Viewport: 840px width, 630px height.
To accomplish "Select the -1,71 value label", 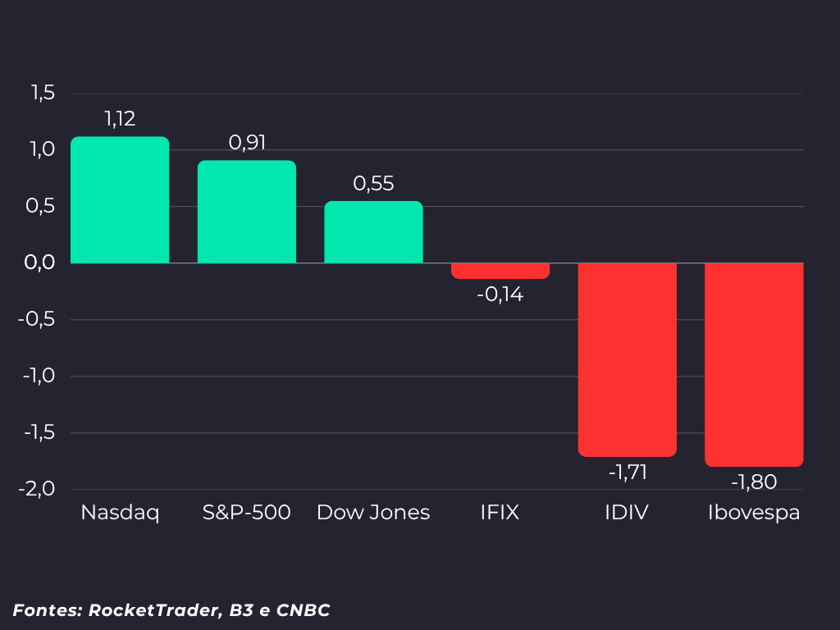I will click(x=628, y=472).
